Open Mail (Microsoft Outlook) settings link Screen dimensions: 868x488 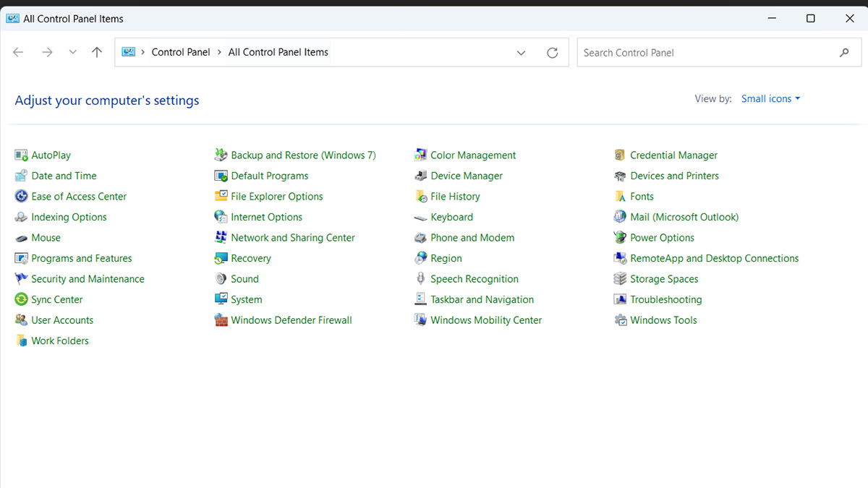click(684, 217)
